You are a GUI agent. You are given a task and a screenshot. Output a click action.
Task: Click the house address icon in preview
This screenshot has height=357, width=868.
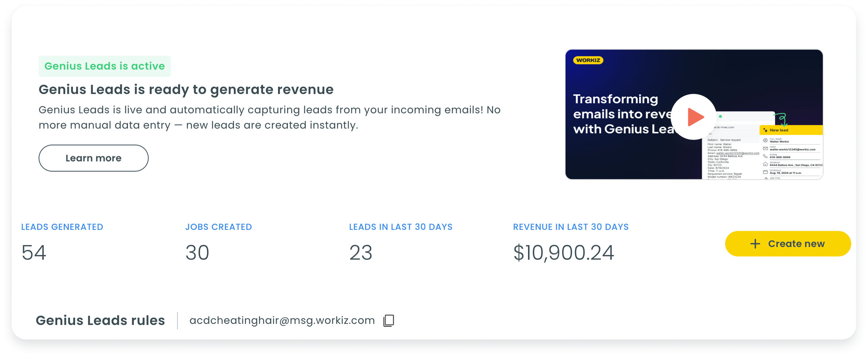(x=765, y=164)
